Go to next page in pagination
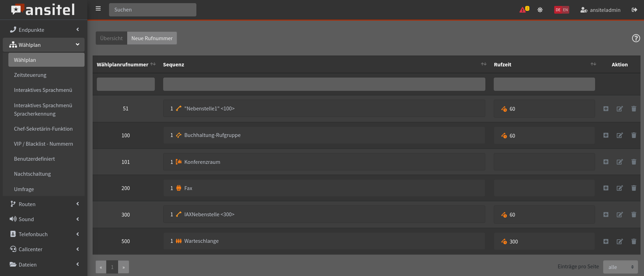This screenshot has height=276, width=644. [123, 267]
